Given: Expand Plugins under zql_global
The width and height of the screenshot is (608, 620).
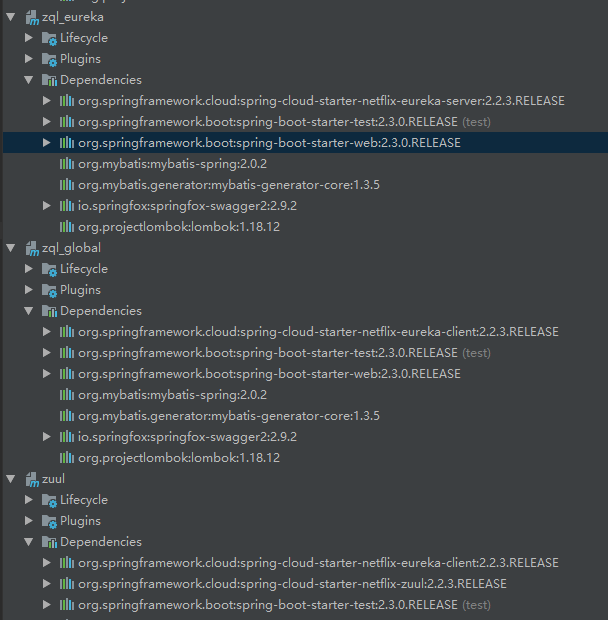Looking at the screenshot, I should pos(28,289).
